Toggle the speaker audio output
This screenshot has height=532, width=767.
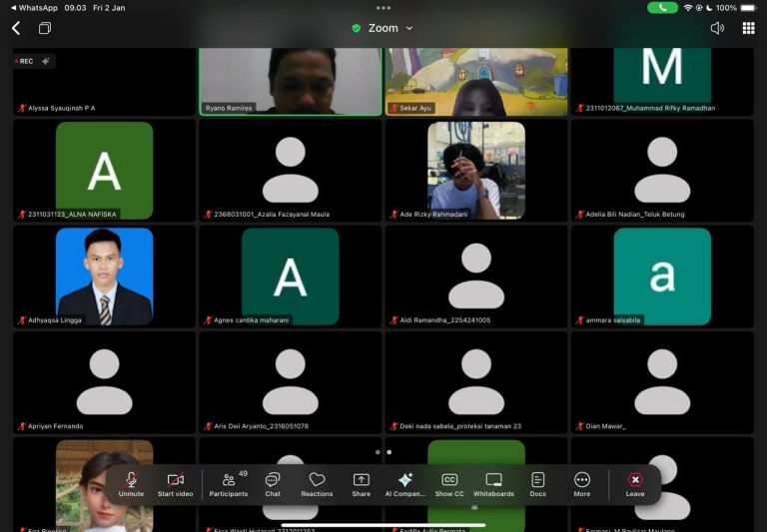pyautogui.click(x=717, y=28)
